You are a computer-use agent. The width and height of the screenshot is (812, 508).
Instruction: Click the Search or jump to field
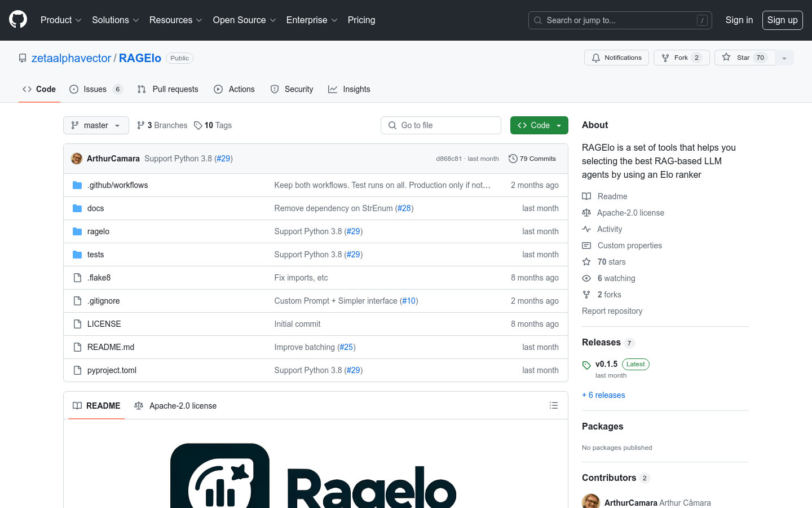[620, 20]
